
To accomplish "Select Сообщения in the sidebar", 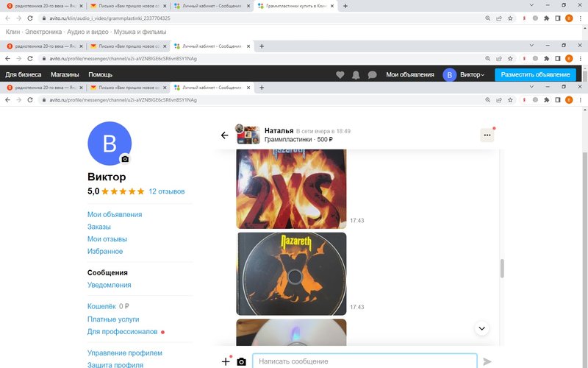I will (x=107, y=272).
